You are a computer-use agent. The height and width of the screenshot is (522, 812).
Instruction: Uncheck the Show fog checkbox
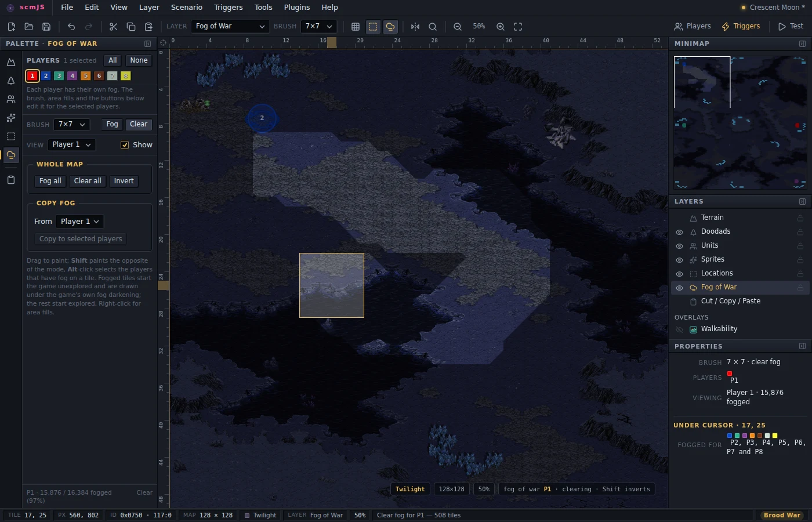point(125,145)
